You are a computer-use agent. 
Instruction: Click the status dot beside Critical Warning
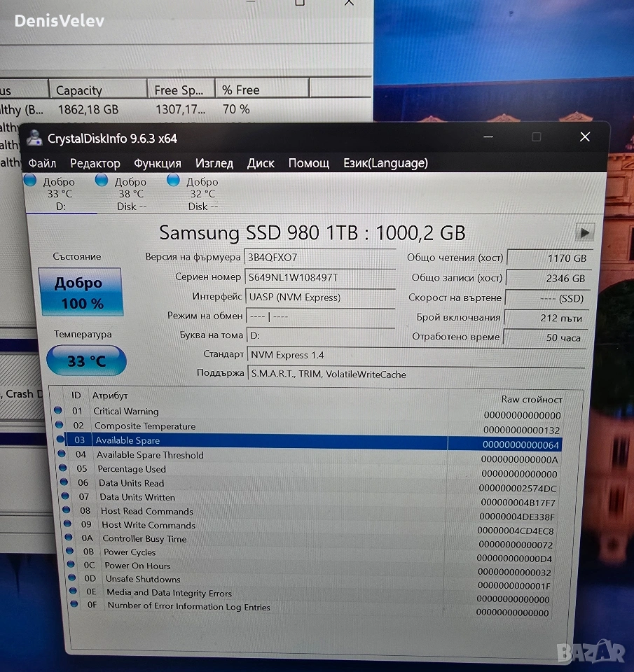(57, 411)
